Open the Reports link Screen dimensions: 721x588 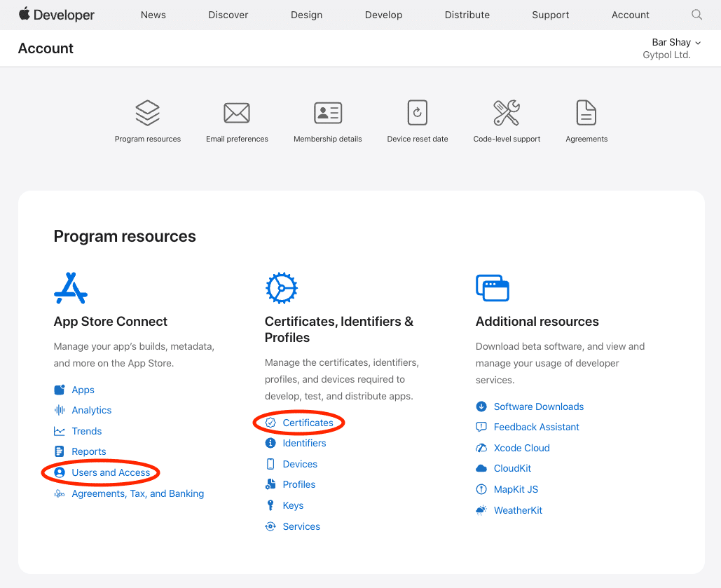(89, 452)
